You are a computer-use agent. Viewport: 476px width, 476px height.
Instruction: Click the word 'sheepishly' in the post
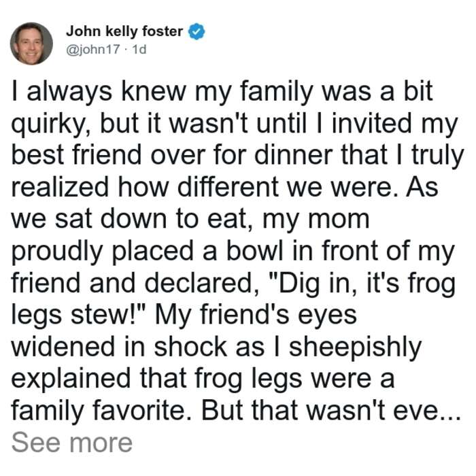[x=355, y=347]
